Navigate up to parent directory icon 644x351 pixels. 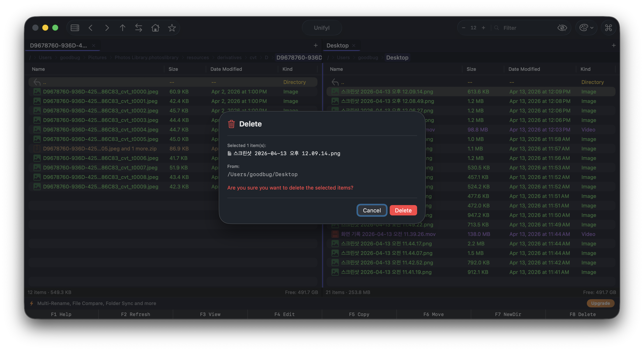coord(123,28)
